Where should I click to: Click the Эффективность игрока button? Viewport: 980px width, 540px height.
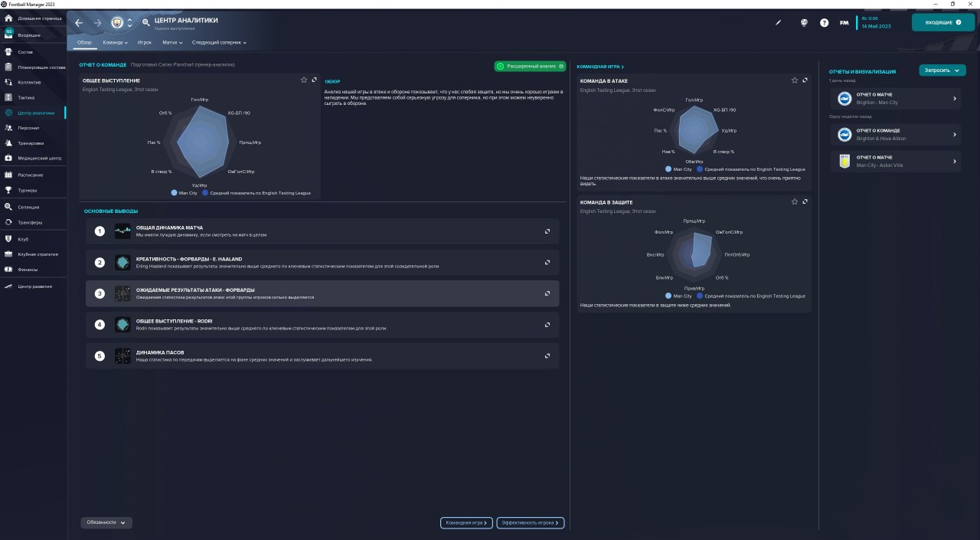coord(531,523)
